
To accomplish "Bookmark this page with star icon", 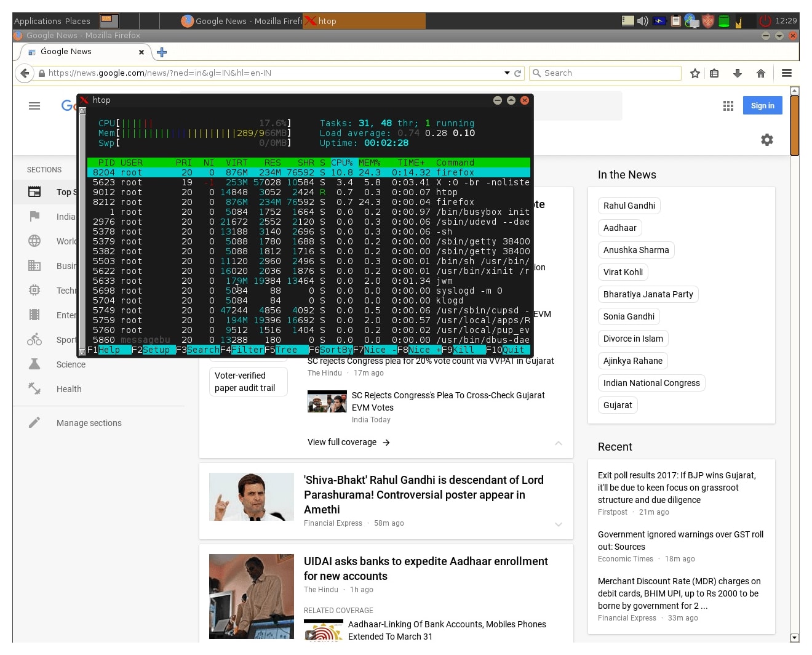I will [x=695, y=73].
